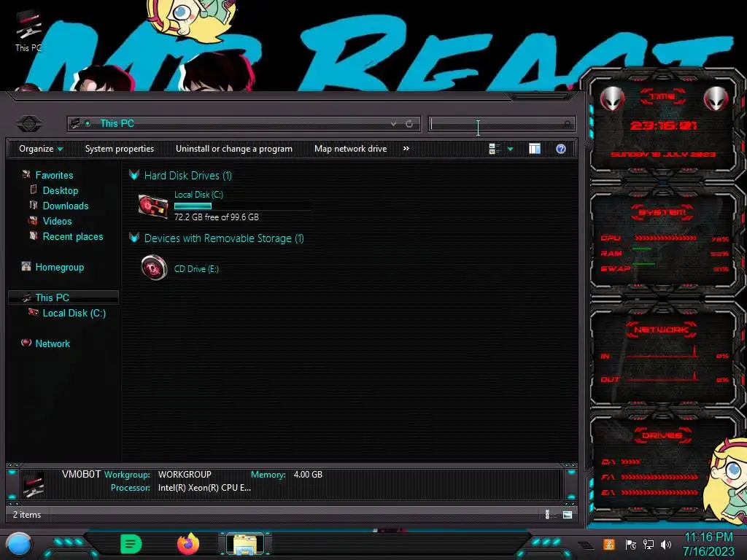
Task: Open Desktop under Favorites
Action: (61, 190)
